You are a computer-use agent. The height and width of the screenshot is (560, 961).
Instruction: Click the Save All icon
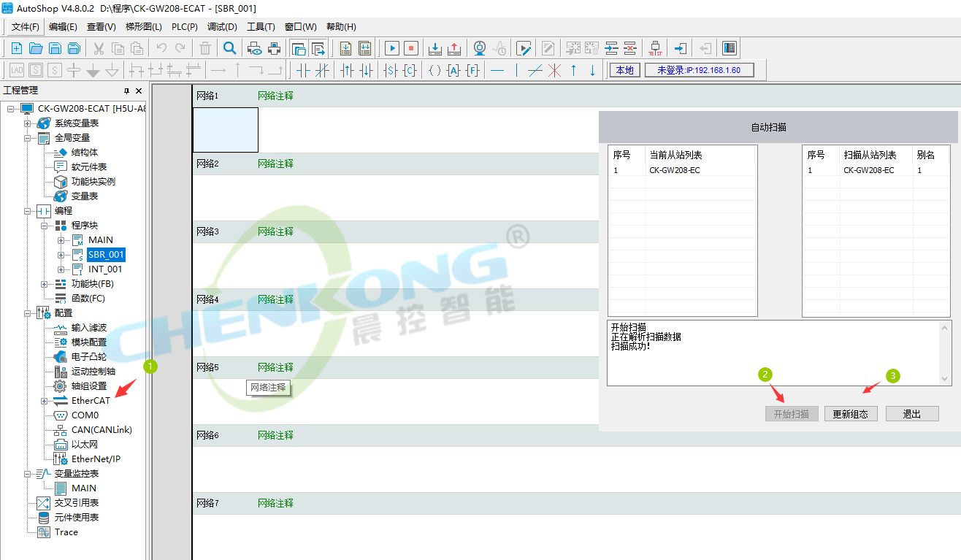[x=74, y=48]
